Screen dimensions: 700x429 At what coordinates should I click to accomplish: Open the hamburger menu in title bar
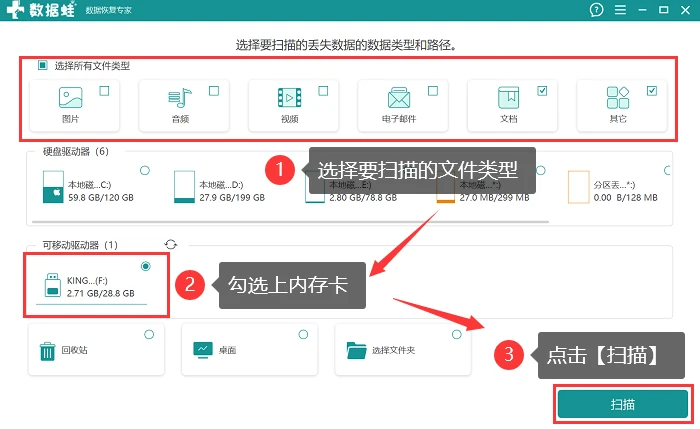click(620, 10)
